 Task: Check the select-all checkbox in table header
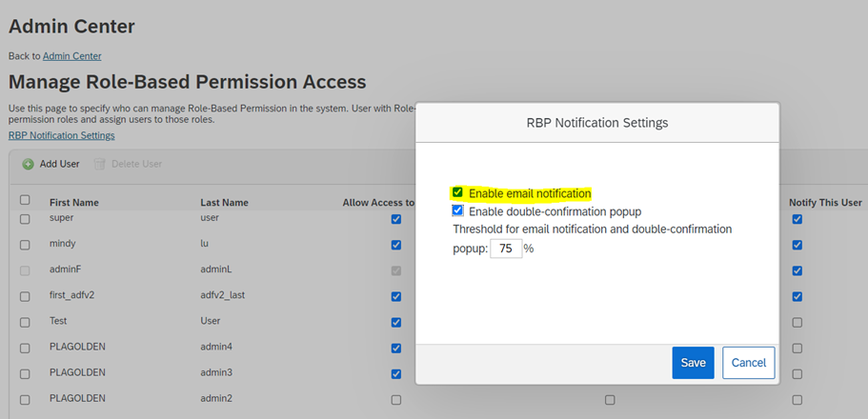(25, 200)
